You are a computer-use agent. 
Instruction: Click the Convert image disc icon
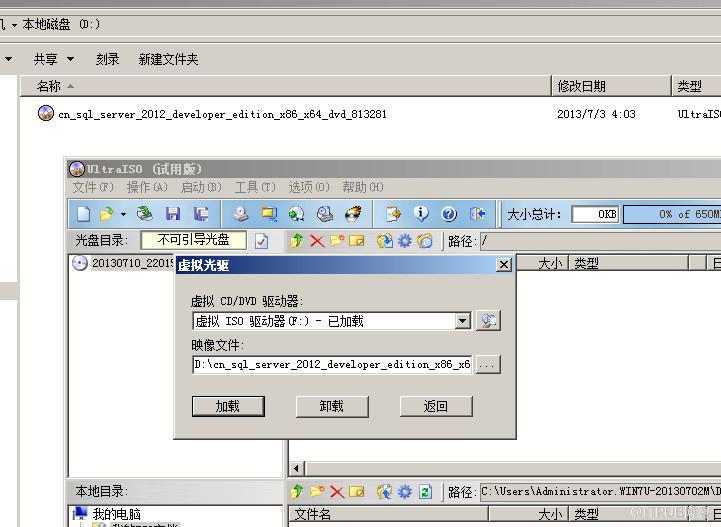[x=297, y=214]
